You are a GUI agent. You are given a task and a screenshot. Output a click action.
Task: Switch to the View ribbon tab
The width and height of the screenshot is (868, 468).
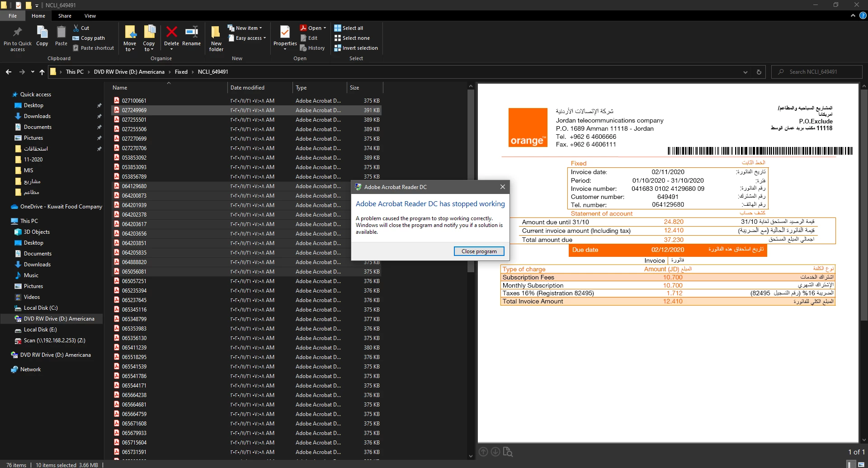90,16
